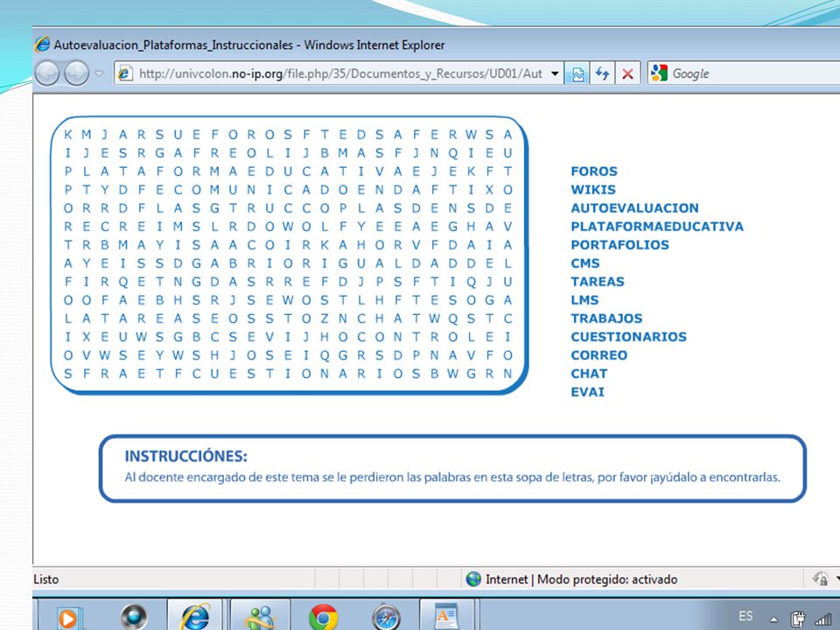Click the browser Forward arrow button

(x=77, y=73)
